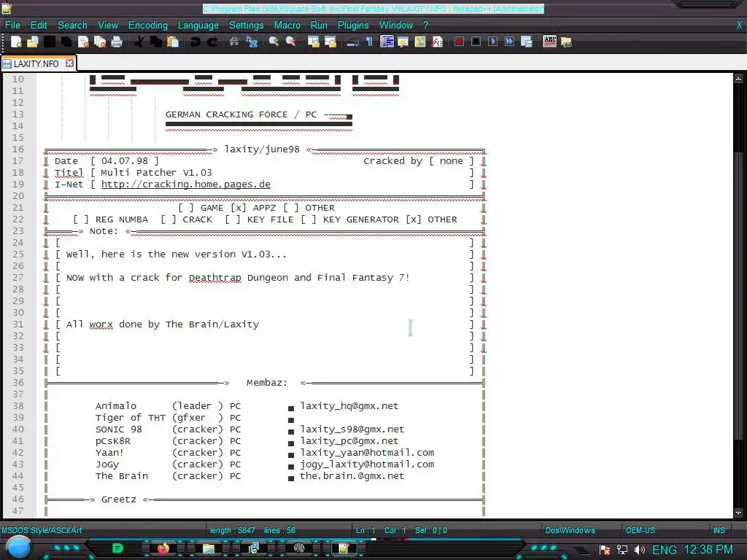Start macro recording with red button
This screenshot has width=747, height=560.
click(x=459, y=42)
